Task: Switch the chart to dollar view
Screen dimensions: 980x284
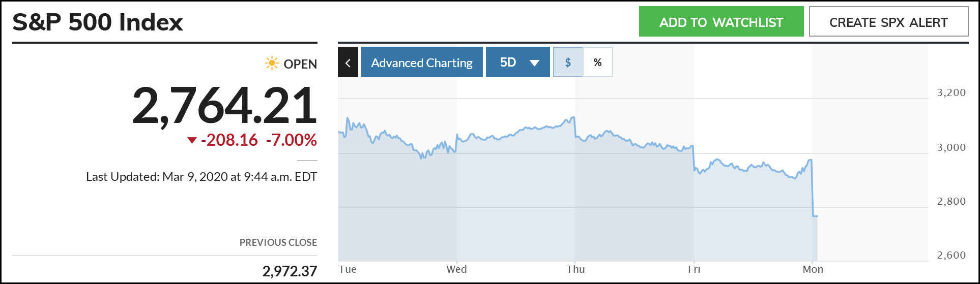Action: [x=568, y=62]
